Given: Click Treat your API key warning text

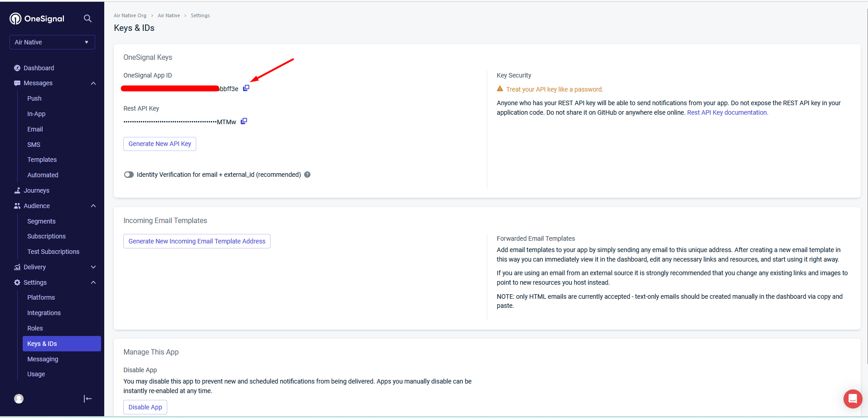Looking at the screenshot, I should pos(554,89).
